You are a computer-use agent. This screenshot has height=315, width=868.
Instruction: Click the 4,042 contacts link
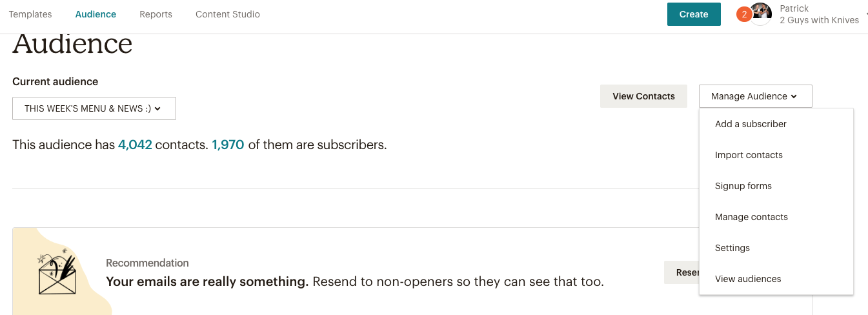pyautogui.click(x=135, y=145)
